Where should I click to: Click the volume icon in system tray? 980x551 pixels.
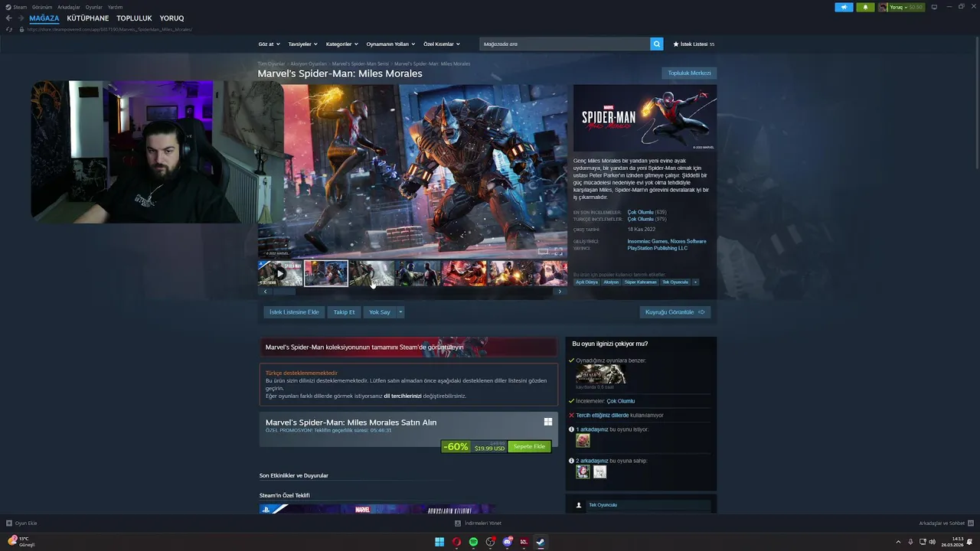pos(932,542)
